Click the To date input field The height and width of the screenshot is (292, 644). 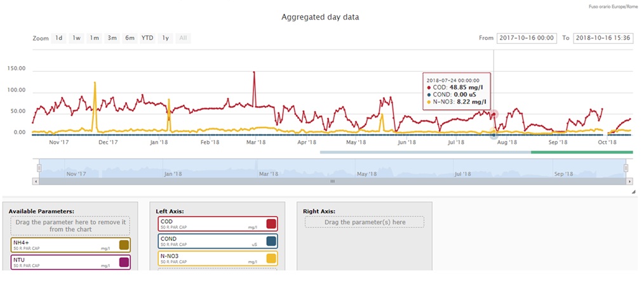603,38
